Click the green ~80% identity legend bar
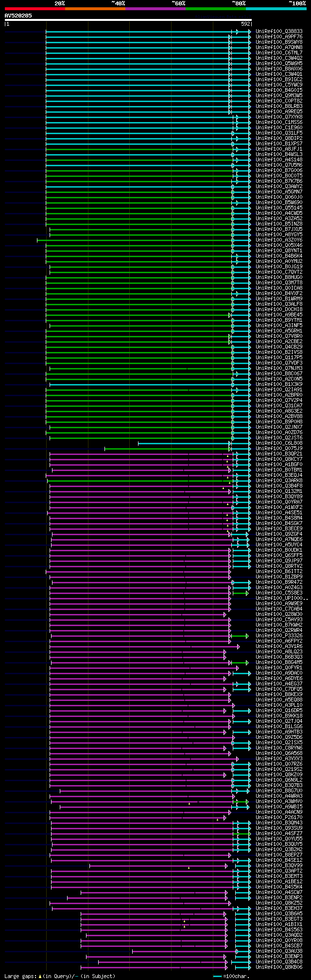The image size is (311, 980). [216, 9]
